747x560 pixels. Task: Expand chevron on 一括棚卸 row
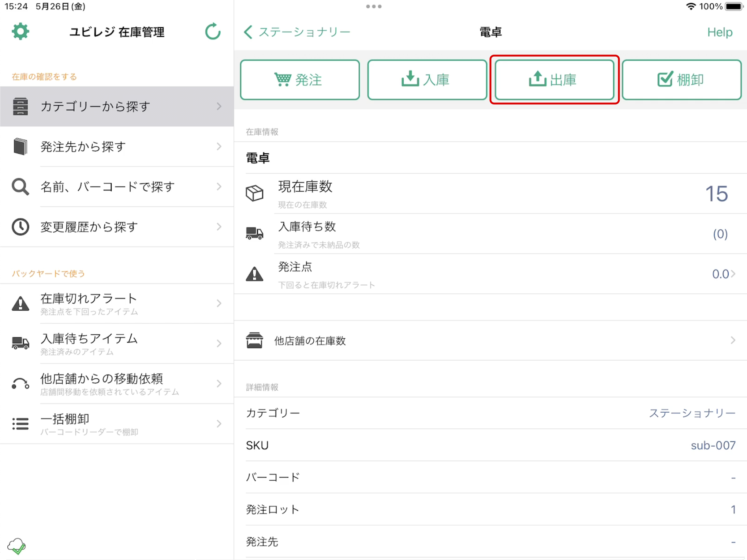click(x=219, y=424)
